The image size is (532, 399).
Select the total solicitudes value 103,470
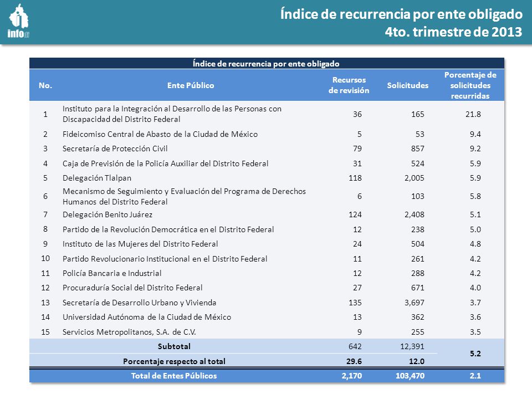point(410,376)
